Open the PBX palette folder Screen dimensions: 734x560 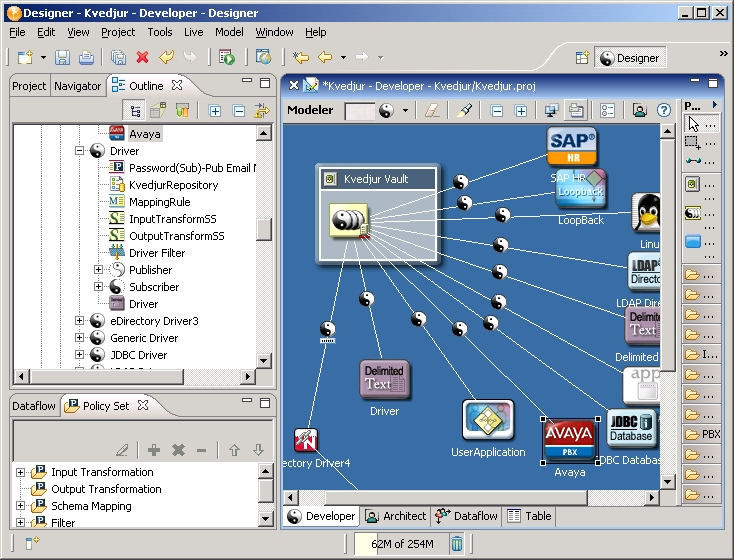point(701,434)
